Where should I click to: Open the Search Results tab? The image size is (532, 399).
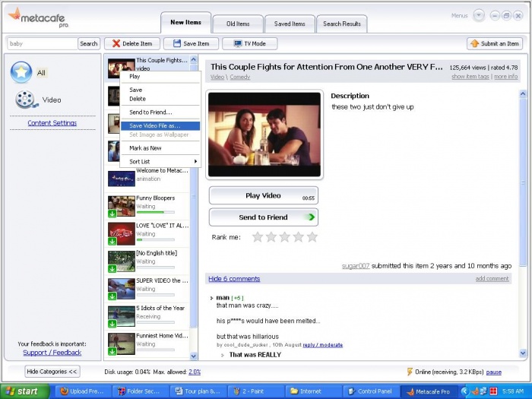[x=342, y=24]
